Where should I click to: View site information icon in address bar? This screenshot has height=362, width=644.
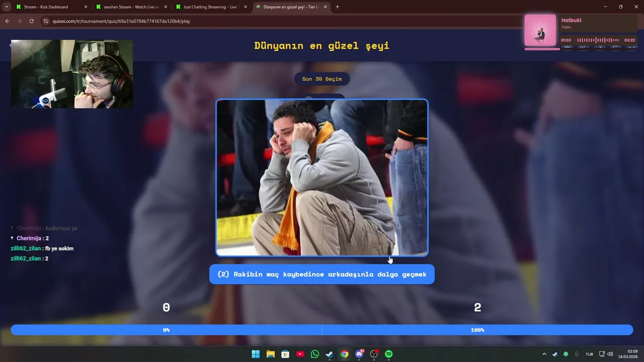[x=46, y=21]
